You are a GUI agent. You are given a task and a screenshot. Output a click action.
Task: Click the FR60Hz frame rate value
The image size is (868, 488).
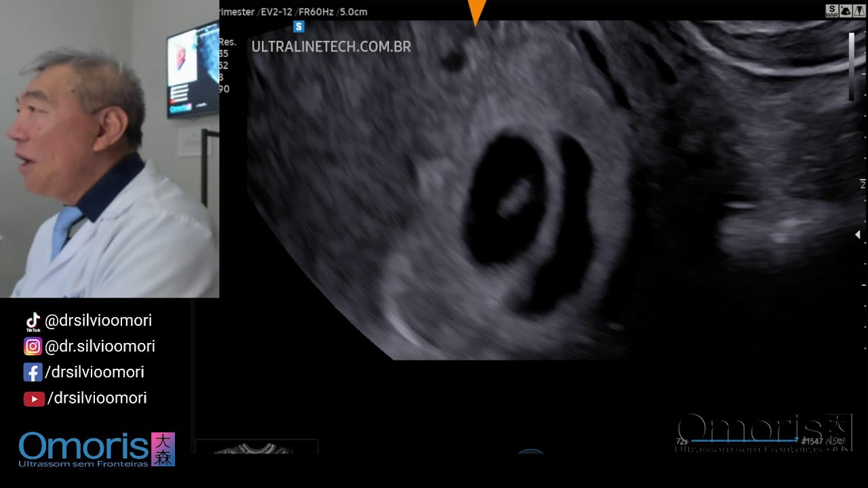coord(317,12)
